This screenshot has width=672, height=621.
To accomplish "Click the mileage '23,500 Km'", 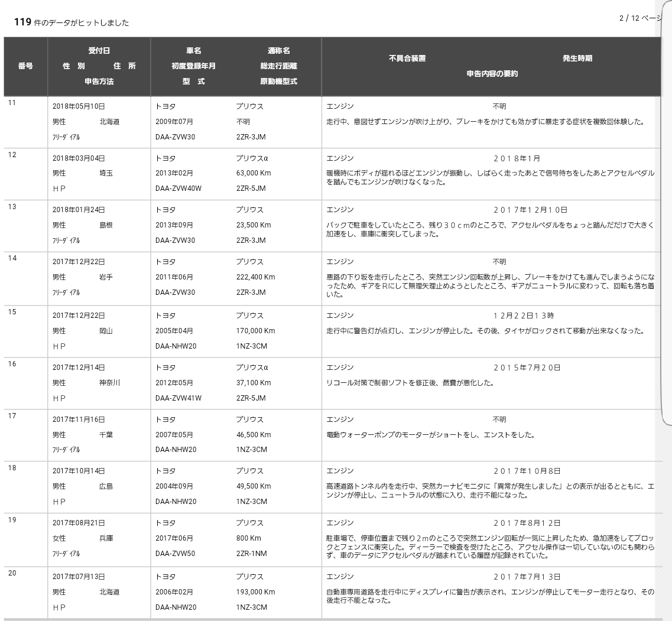I will (254, 225).
